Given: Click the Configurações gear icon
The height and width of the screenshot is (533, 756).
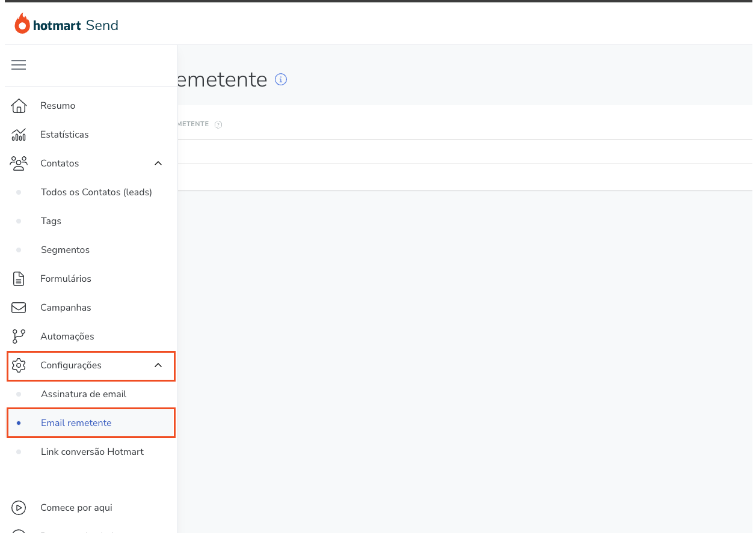Looking at the screenshot, I should 19,365.
